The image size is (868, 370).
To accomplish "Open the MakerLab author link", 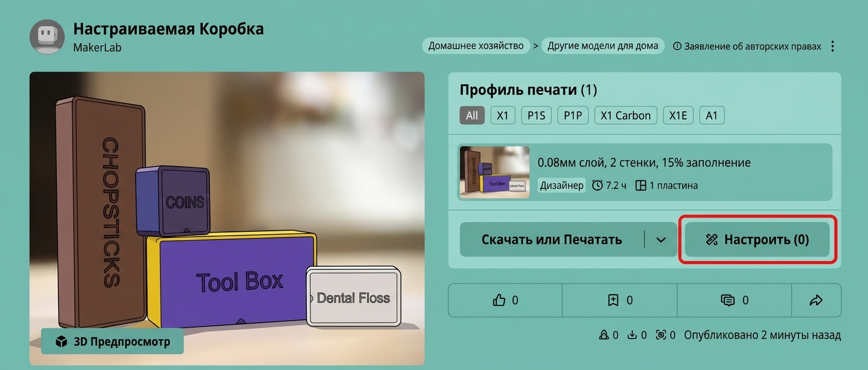I will pos(98,47).
